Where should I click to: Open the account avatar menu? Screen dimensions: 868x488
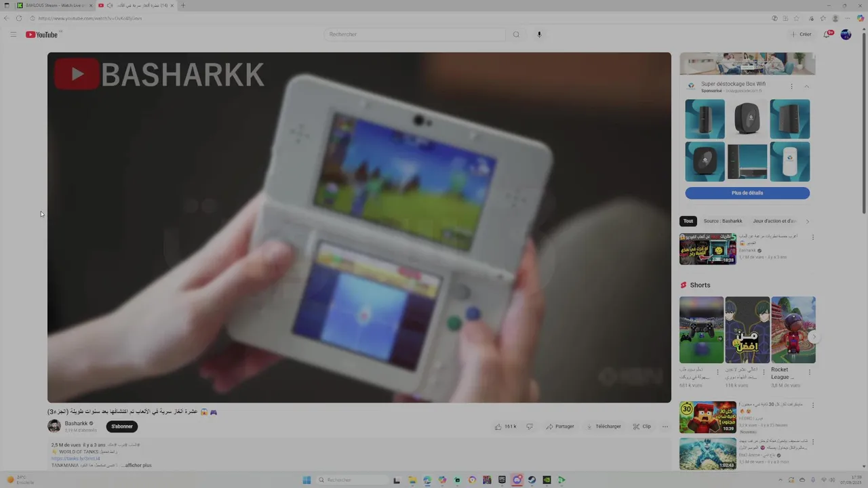(846, 35)
